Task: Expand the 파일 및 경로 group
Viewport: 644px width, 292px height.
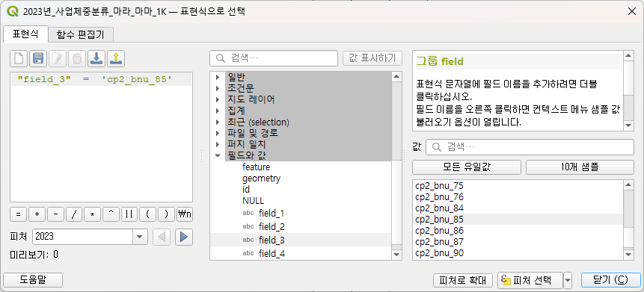Action: point(218,133)
